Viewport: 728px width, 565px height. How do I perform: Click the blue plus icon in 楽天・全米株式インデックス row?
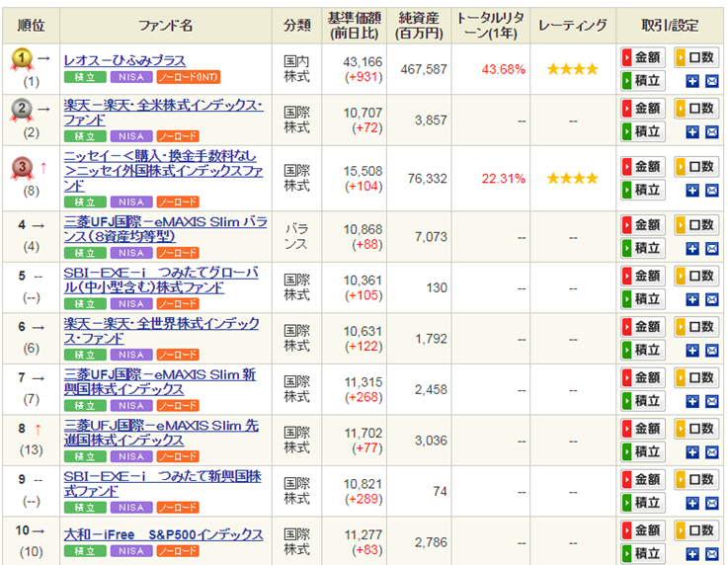[x=692, y=131]
